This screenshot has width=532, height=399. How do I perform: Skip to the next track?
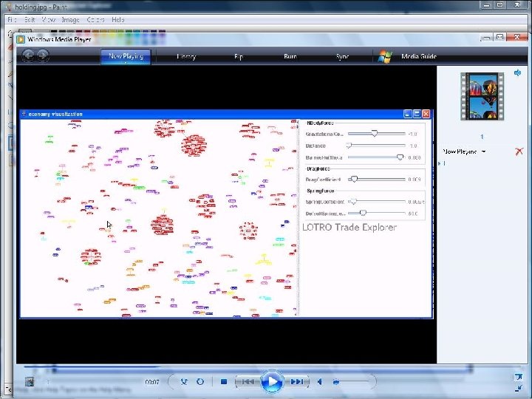click(x=296, y=382)
